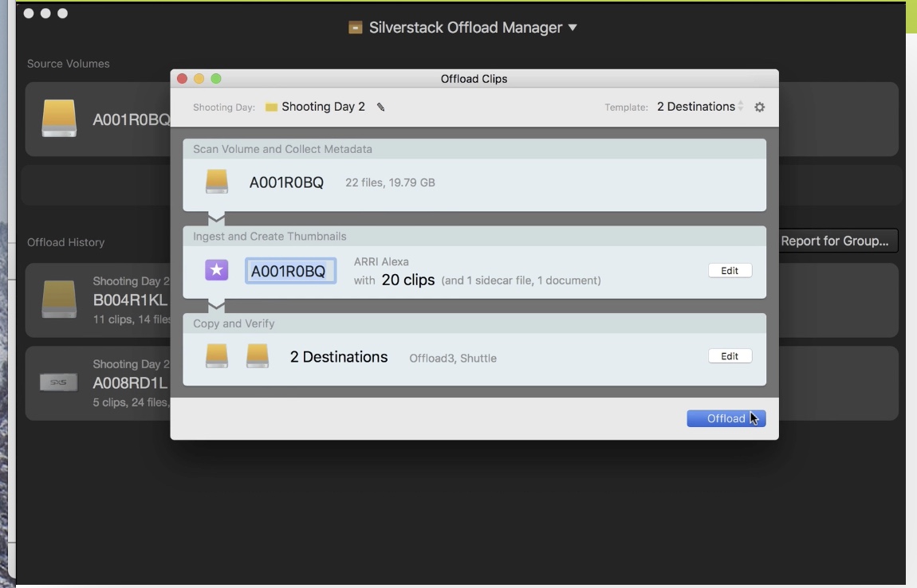This screenshot has height=588, width=917.
Task: Select the second destination drive icon
Action: pyautogui.click(x=257, y=357)
